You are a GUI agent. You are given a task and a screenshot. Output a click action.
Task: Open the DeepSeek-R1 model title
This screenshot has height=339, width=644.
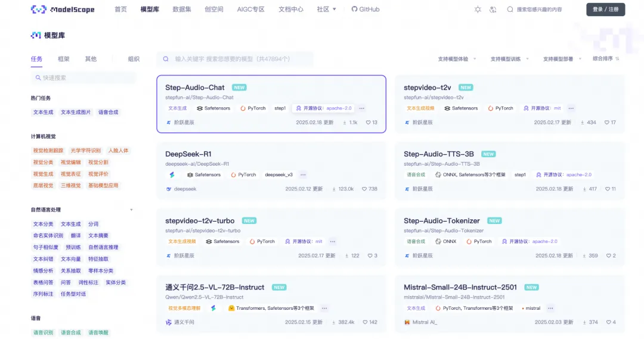(x=188, y=154)
